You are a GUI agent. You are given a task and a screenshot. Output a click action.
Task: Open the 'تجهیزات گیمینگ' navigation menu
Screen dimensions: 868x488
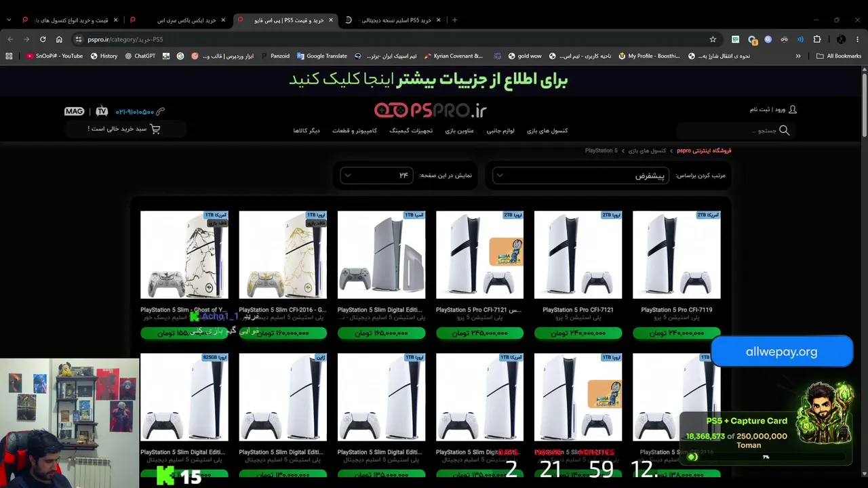[x=411, y=131]
